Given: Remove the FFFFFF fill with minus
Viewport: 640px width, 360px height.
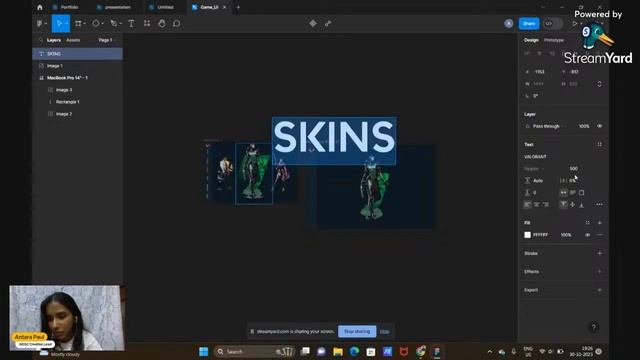Looking at the screenshot, I should (600, 235).
